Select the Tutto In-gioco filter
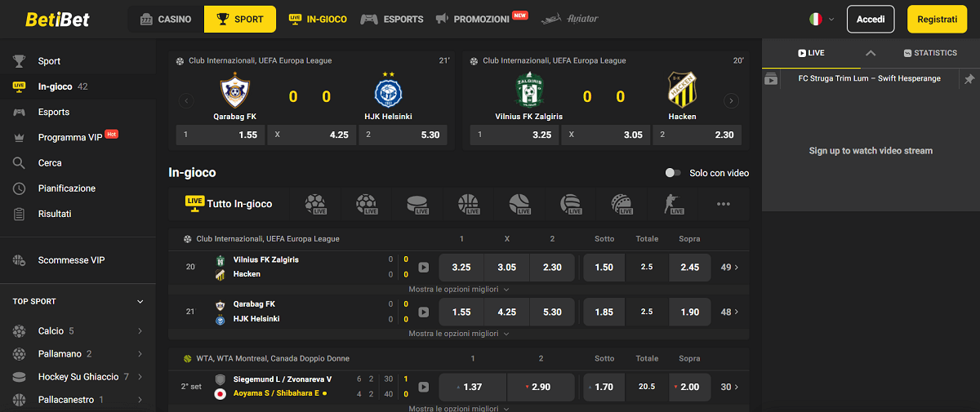This screenshot has width=980, height=412. coord(229,204)
